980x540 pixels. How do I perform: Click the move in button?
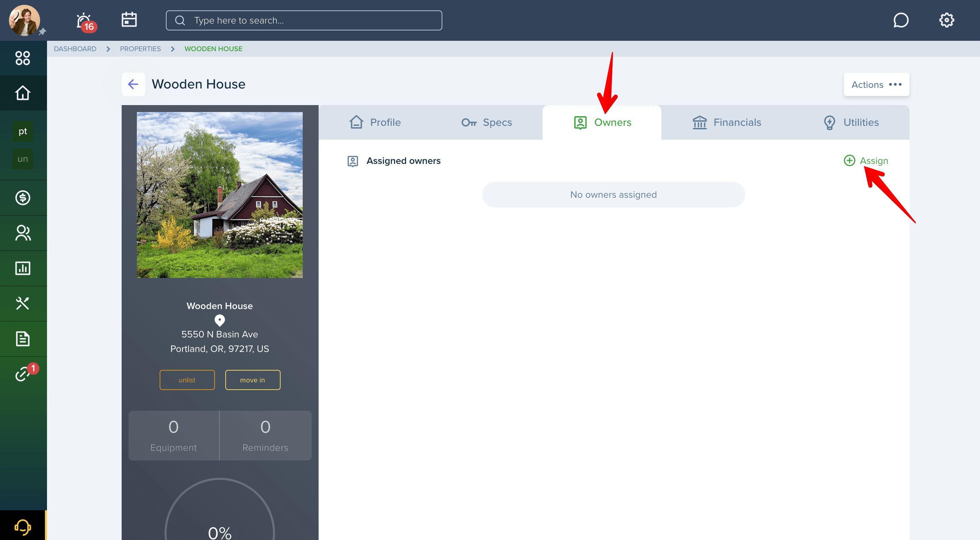pos(253,380)
